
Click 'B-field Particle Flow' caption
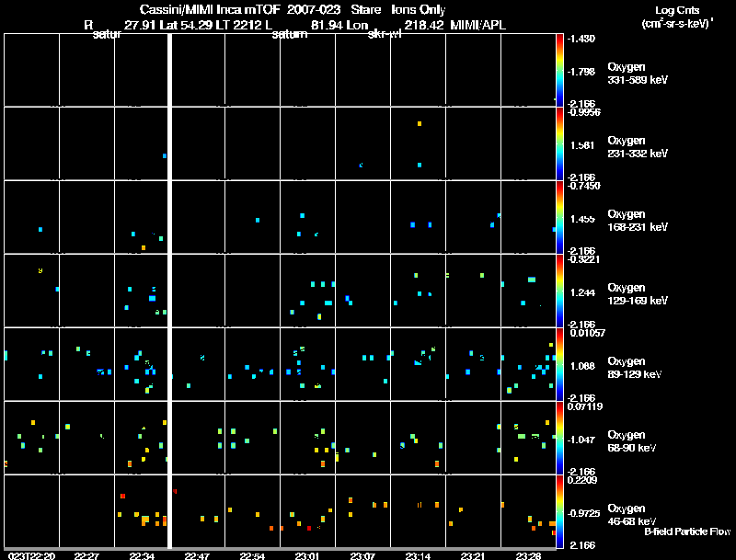[x=687, y=531]
